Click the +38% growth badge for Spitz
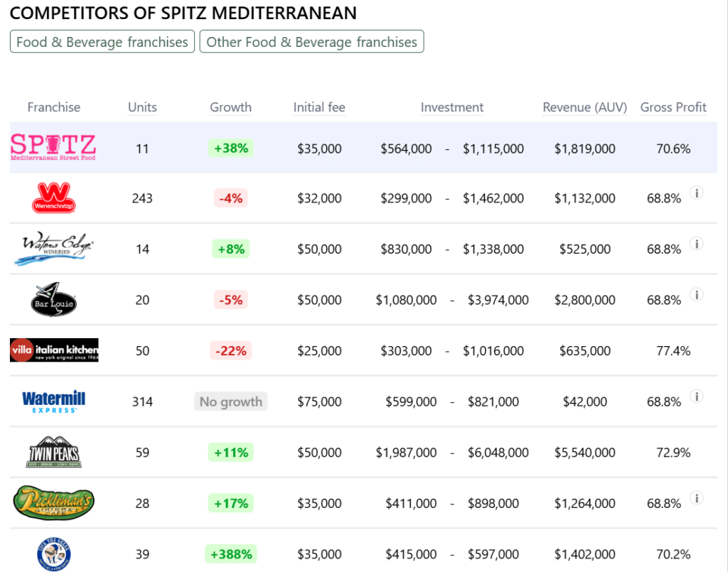Screen dimensions: 728x572 tap(231, 148)
